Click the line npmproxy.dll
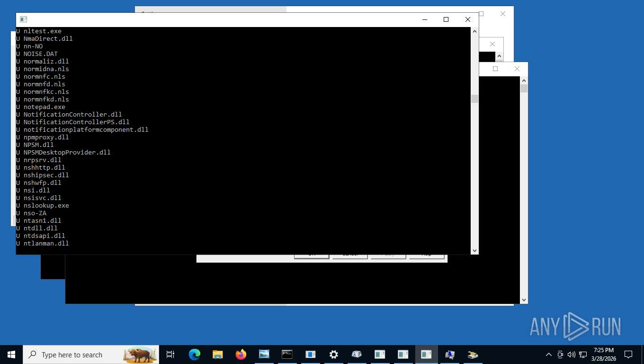The height and width of the screenshot is (364, 644). coord(46,137)
